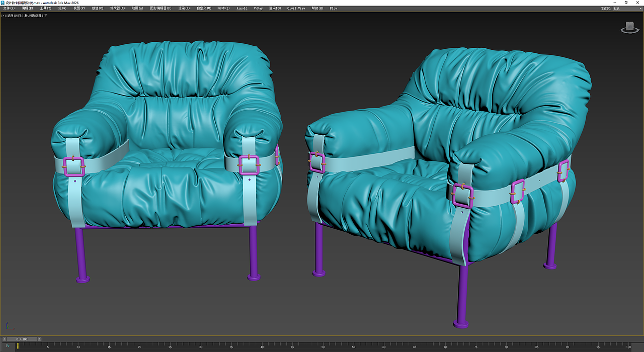Click frame 50 on the track bar
This screenshot has width=644, height=352.
pyautogui.click(x=323, y=346)
